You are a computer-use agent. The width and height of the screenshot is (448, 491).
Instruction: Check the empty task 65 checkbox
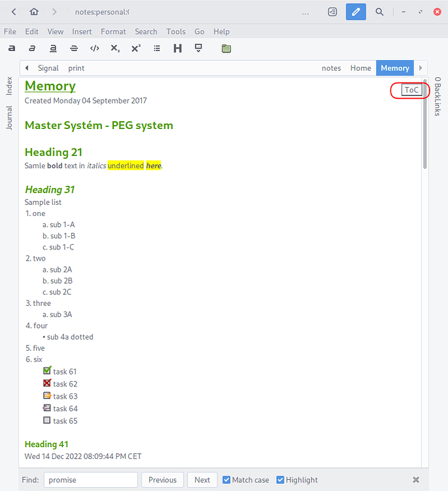tap(47, 420)
